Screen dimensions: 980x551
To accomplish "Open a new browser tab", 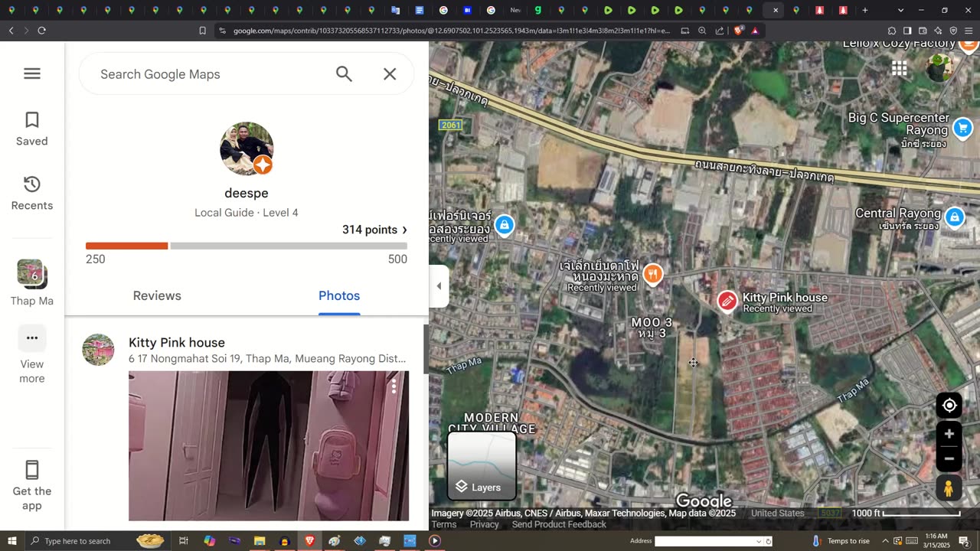I will coord(865,10).
